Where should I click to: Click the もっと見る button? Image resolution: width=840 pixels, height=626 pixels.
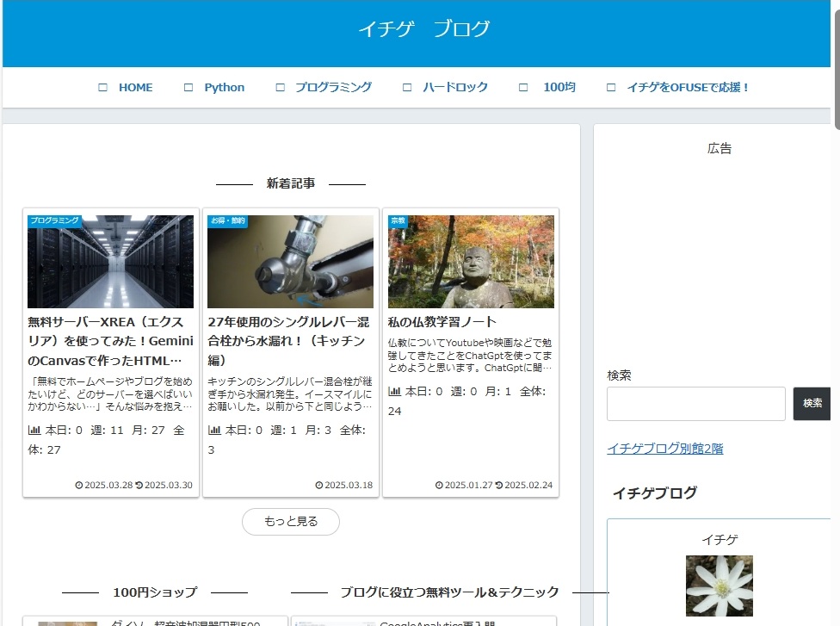point(291,522)
